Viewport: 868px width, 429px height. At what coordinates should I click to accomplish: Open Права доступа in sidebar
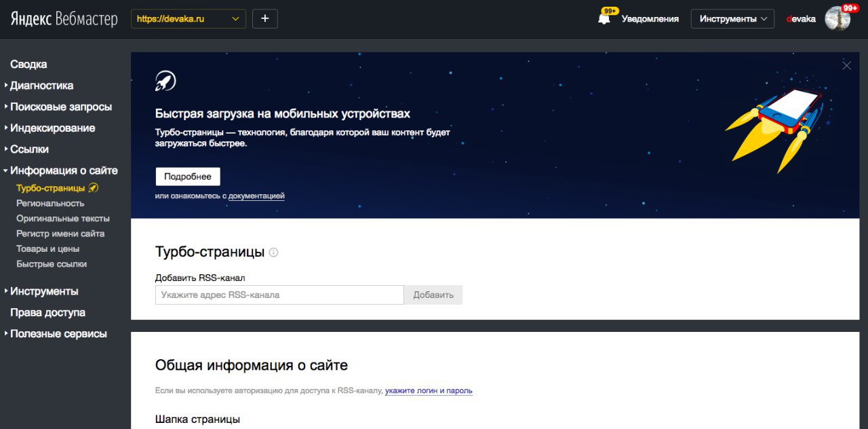pyautogui.click(x=47, y=312)
